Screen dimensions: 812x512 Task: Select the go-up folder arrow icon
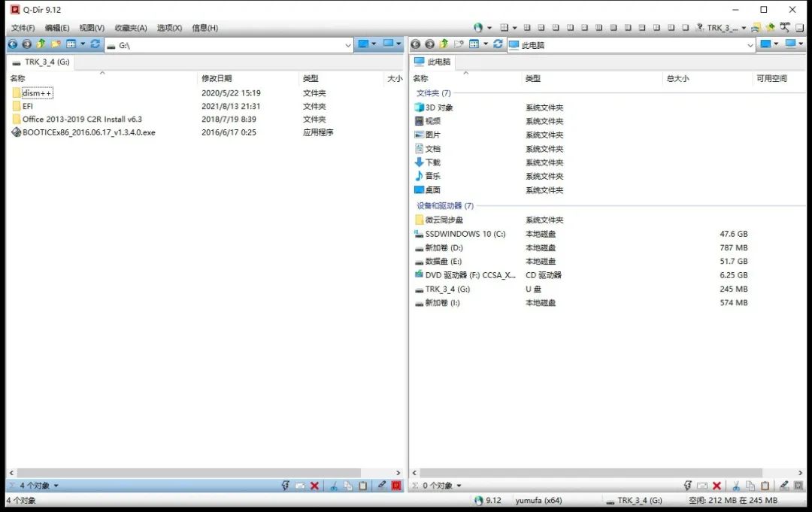tap(40, 44)
